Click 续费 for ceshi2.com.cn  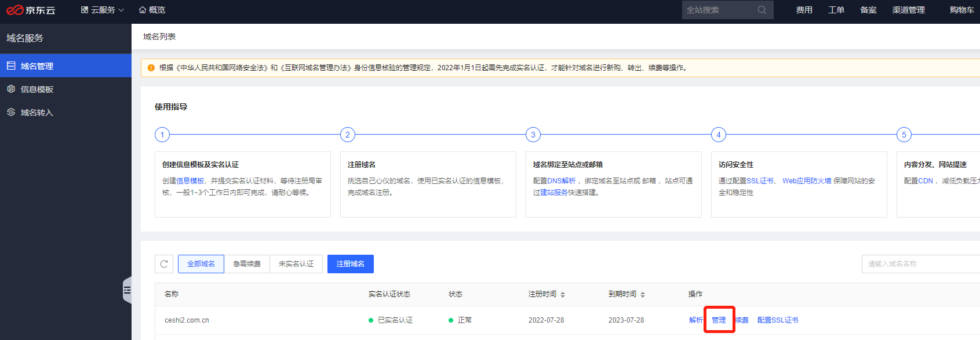(742, 320)
